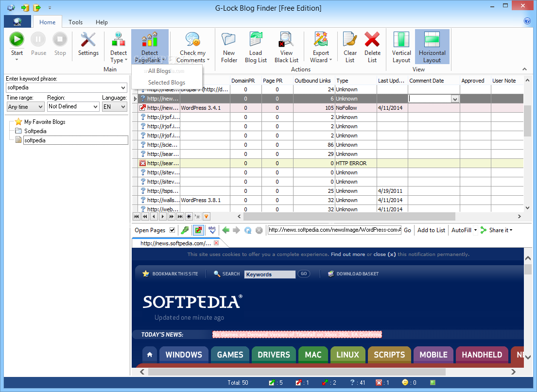The width and height of the screenshot is (537, 392).
Task: Go to last record in grid navigator
Action: [180, 216]
